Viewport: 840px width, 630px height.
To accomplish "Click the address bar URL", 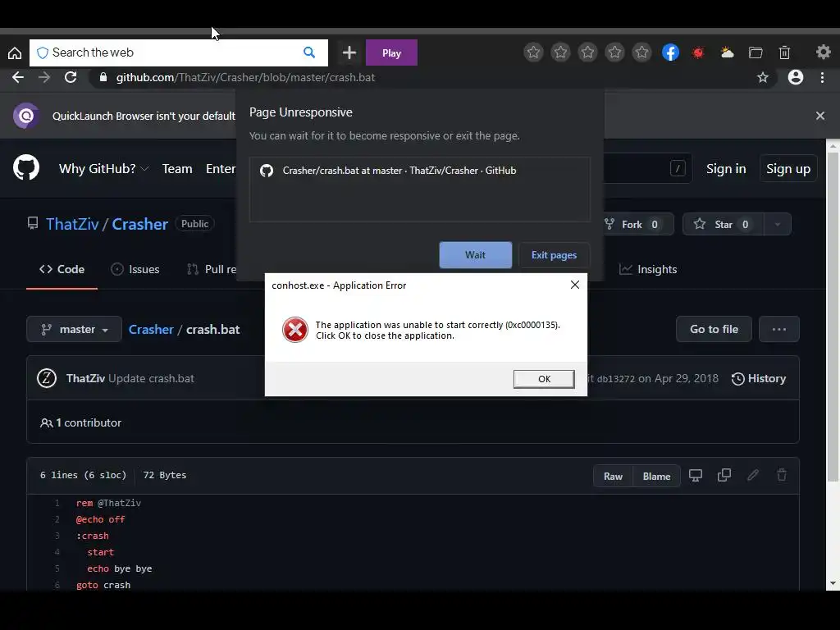I will 245,77.
